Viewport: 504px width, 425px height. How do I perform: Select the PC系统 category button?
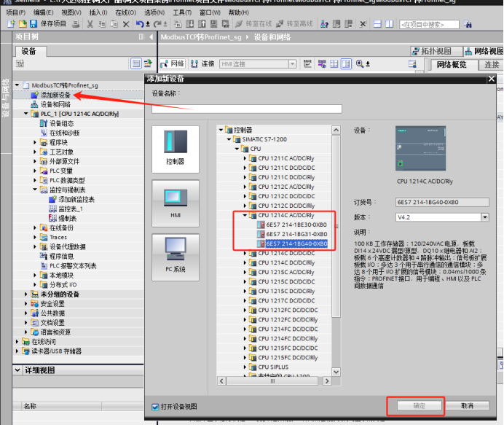(176, 257)
